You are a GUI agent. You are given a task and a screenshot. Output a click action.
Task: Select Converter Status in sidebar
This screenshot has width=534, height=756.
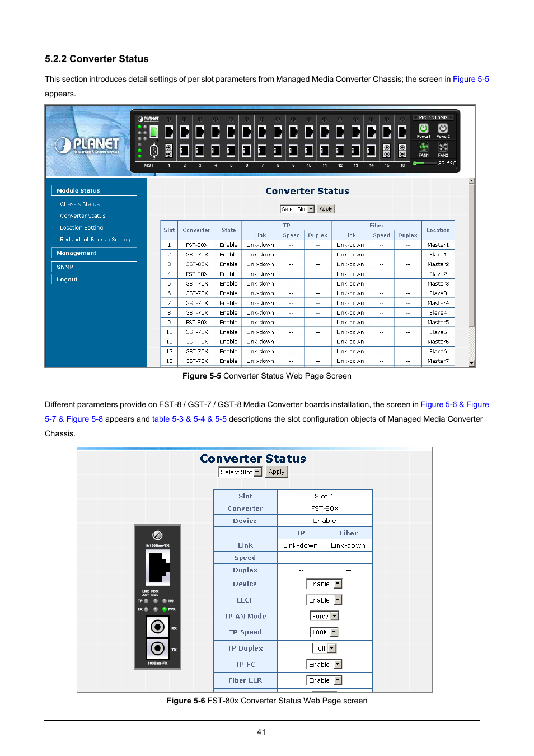(x=83, y=216)
